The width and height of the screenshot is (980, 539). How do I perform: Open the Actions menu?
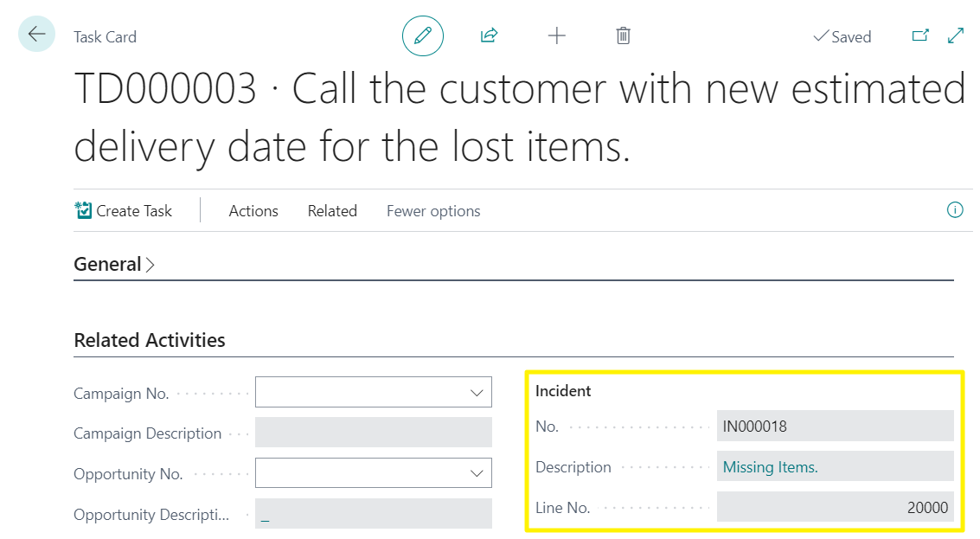253,210
